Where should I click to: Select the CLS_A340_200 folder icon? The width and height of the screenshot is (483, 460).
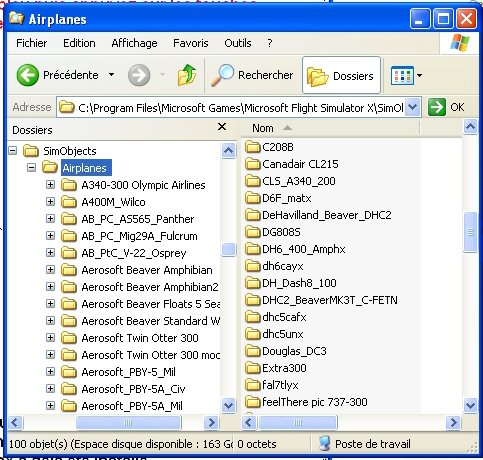[x=252, y=181]
